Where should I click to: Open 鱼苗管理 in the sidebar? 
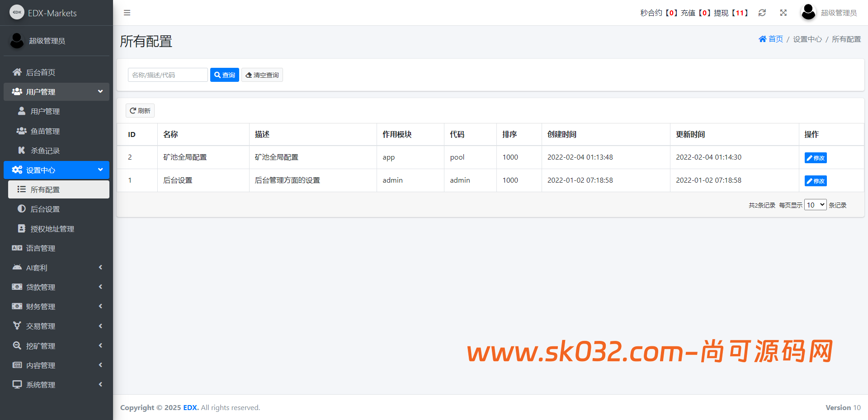tap(45, 131)
